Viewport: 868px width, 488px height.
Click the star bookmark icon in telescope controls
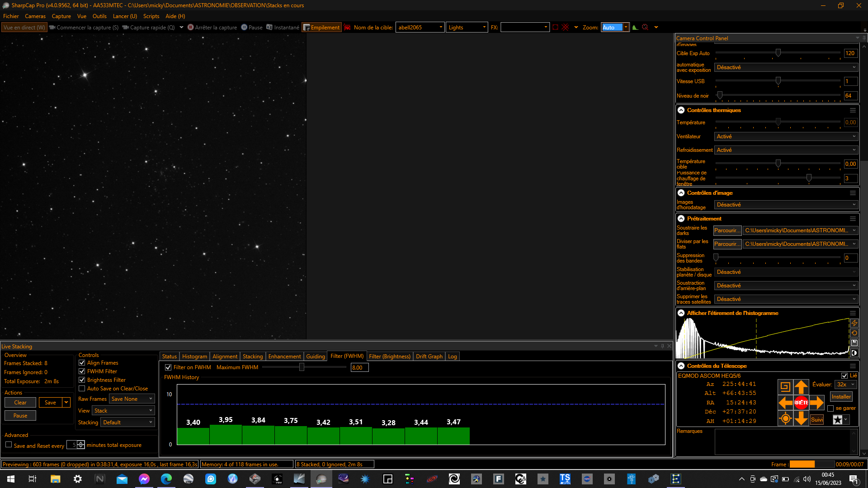(x=837, y=420)
